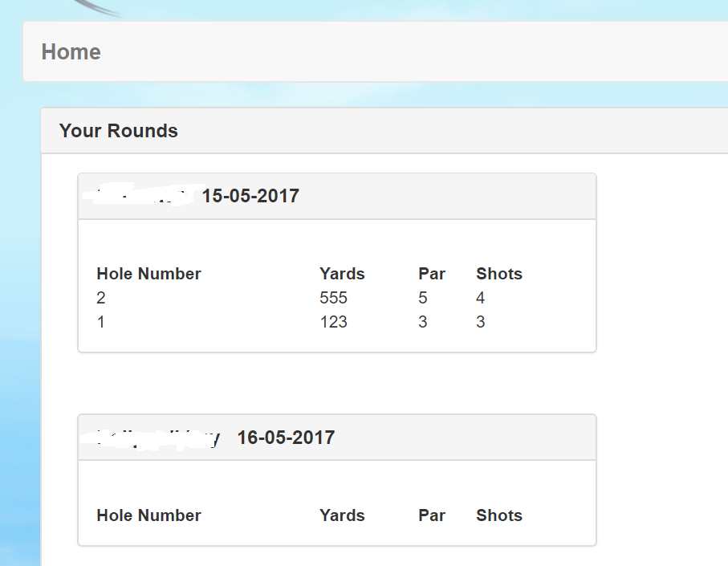Viewport: 728px width, 566px height.
Task: Open the round dated 15-05-2017
Action: click(x=250, y=196)
